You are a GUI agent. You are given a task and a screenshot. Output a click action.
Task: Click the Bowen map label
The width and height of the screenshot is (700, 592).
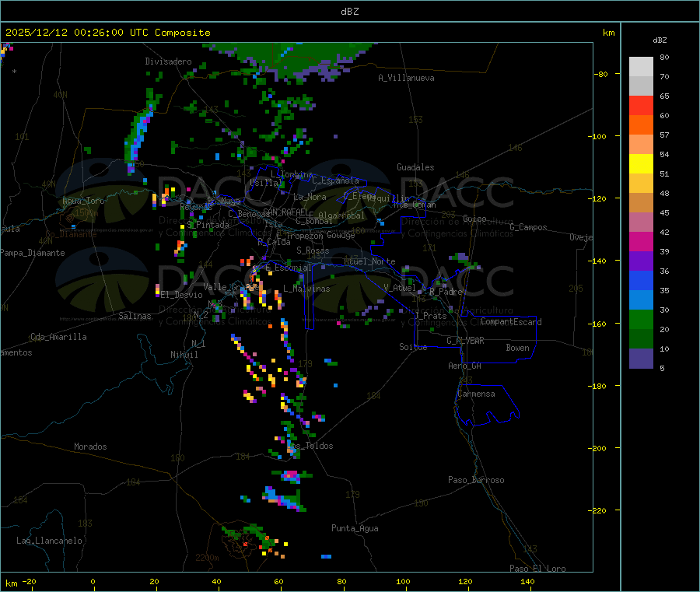(x=518, y=348)
